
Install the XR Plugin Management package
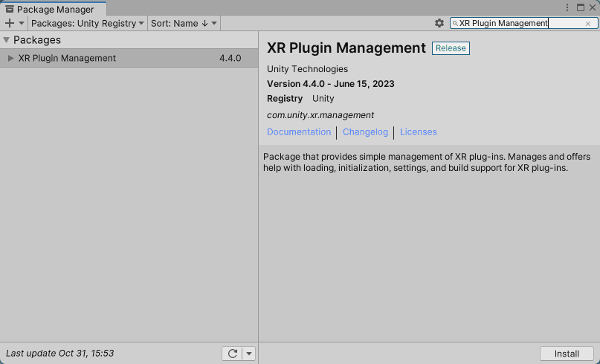click(567, 354)
